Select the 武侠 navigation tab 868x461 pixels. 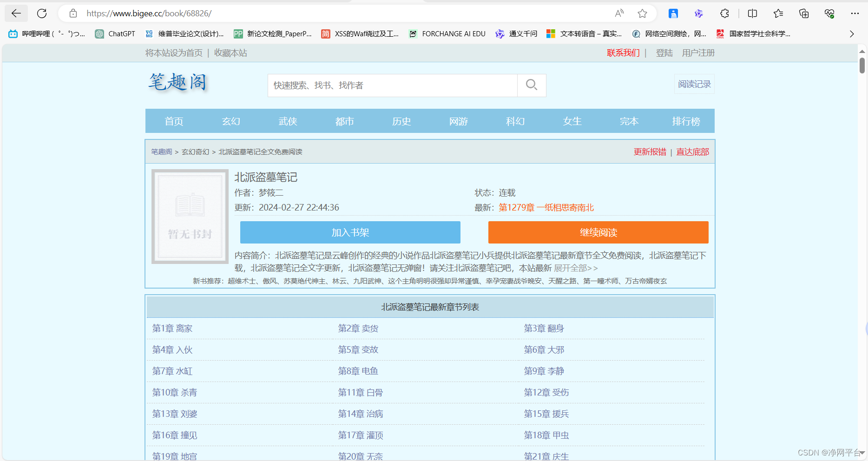(288, 121)
